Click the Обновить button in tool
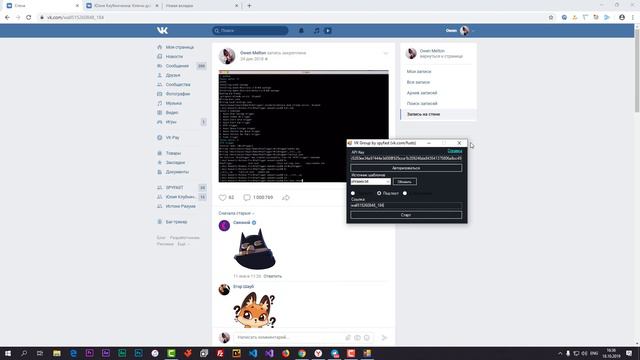Screen dimensions: 640x360 pos(404,182)
